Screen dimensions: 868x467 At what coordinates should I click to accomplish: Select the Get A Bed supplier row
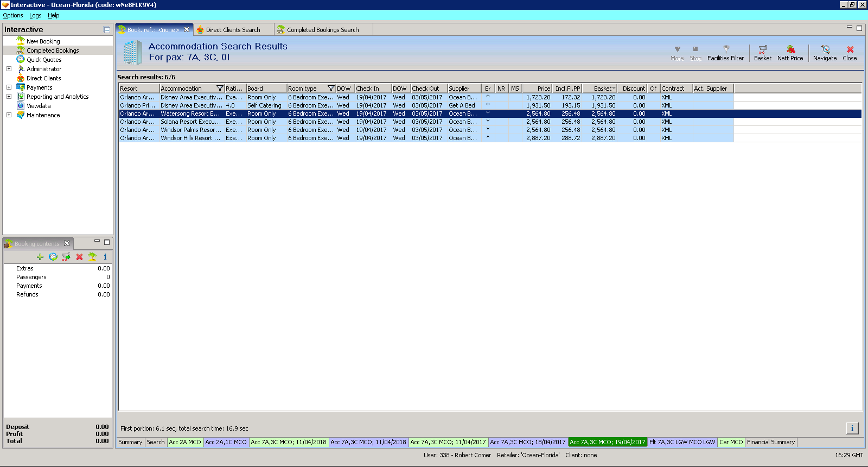pyautogui.click(x=426, y=105)
